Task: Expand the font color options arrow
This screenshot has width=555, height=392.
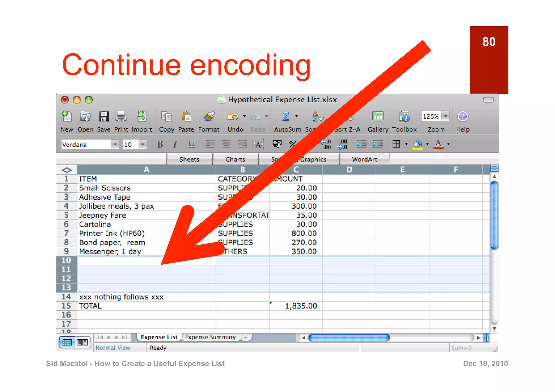Action: coord(448,144)
